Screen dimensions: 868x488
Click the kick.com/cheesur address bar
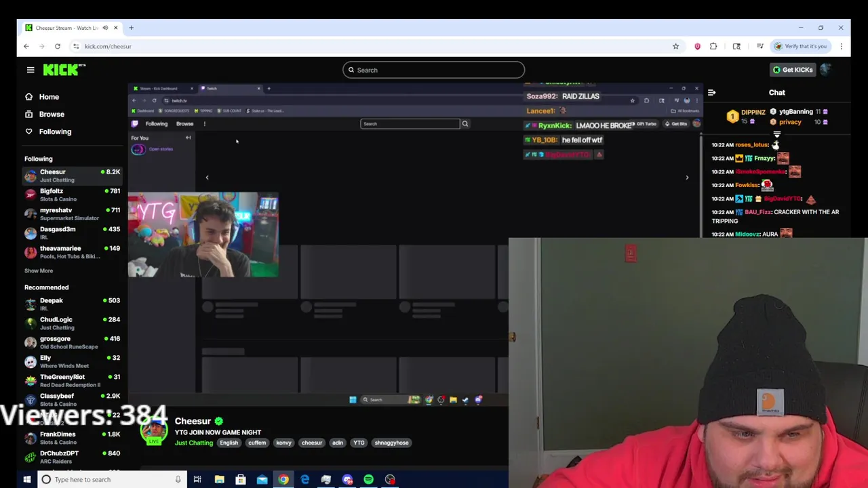pos(373,46)
